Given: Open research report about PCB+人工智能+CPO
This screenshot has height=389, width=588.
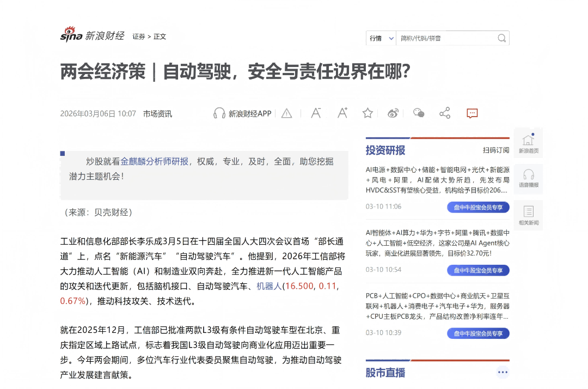Looking at the screenshot, I should (437, 306).
